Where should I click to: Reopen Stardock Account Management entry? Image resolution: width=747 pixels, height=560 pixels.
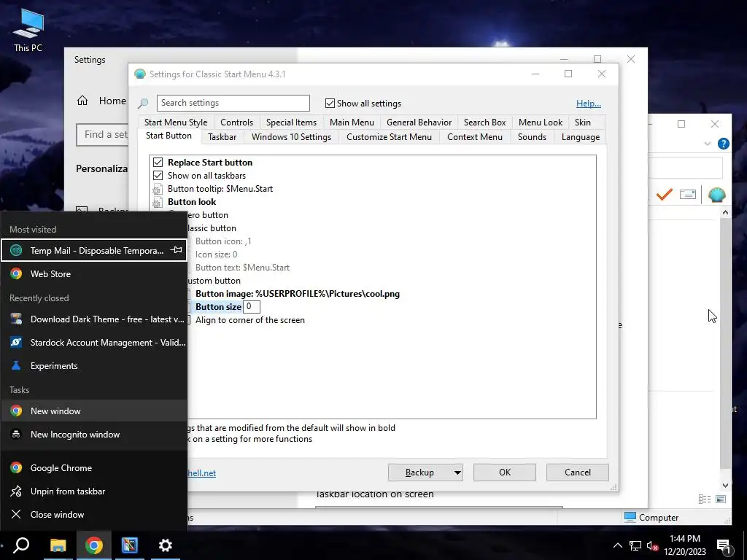pyautogui.click(x=94, y=343)
